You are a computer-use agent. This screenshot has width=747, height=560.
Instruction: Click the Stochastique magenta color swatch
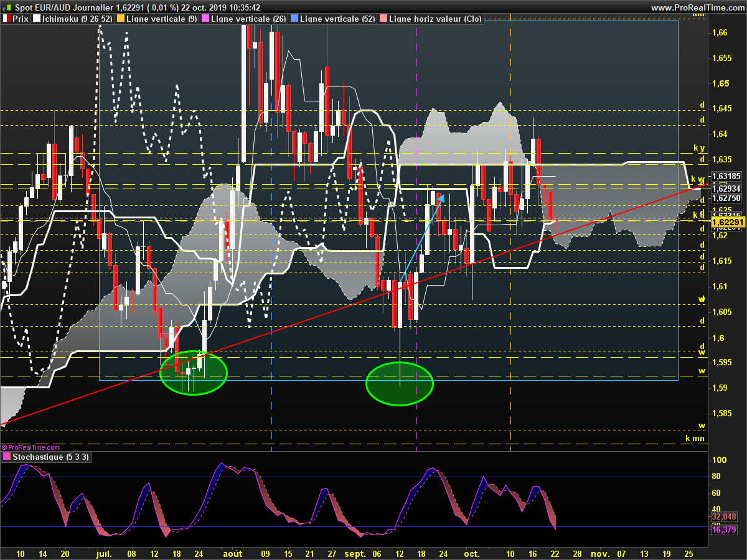6,456
